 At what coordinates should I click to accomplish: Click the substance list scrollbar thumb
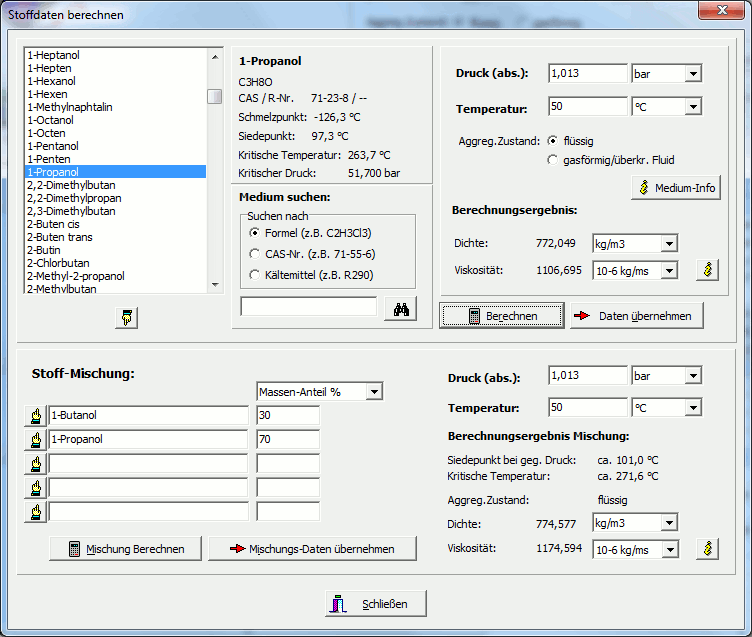214,96
